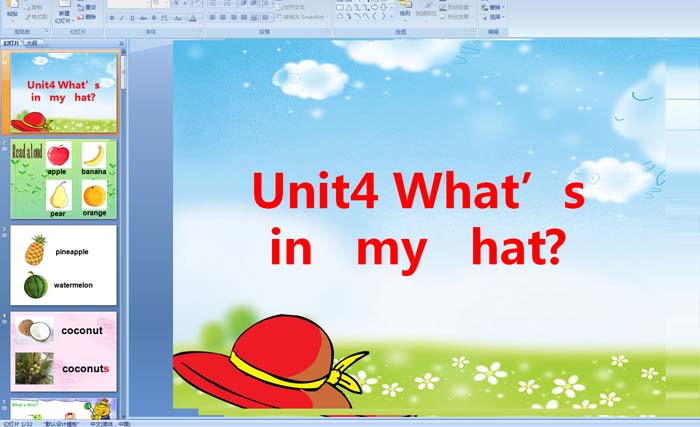
Task: Click the Chinese language indicator in status bar
Action: tap(110, 424)
